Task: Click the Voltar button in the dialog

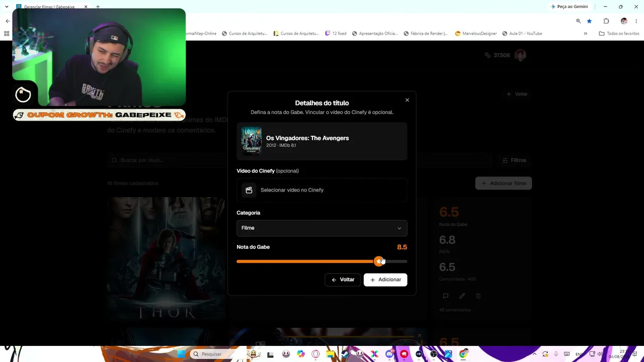Action: (x=343, y=280)
